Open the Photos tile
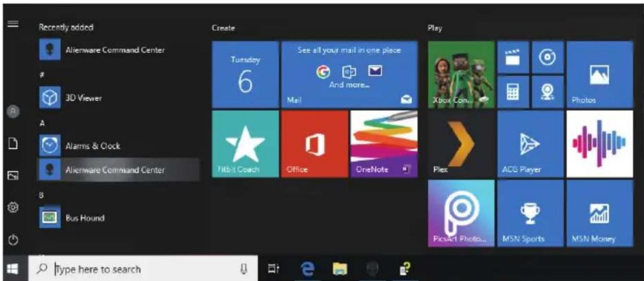 point(600,75)
